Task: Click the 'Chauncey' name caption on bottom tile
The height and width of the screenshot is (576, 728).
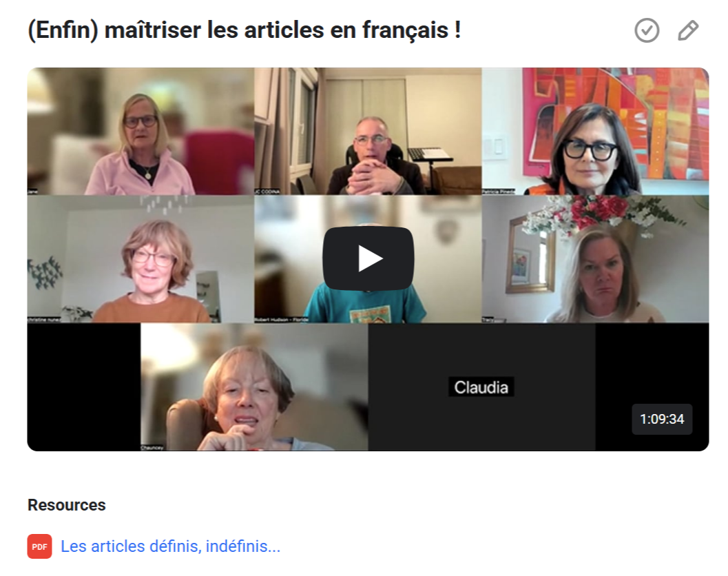Action: click(152, 448)
